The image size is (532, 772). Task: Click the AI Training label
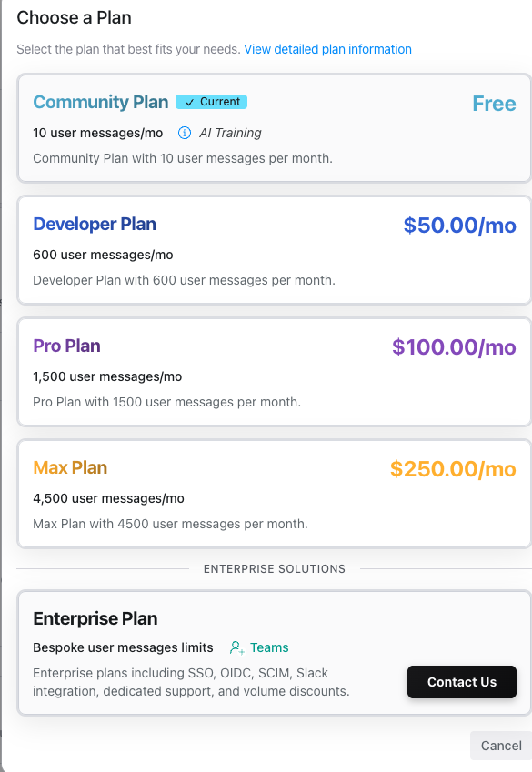click(x=230, y=133)
